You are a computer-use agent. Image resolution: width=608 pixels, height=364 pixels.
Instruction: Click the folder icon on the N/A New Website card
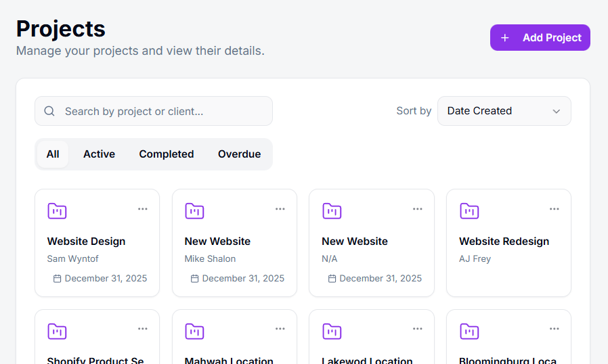click(x=332, y=211)
